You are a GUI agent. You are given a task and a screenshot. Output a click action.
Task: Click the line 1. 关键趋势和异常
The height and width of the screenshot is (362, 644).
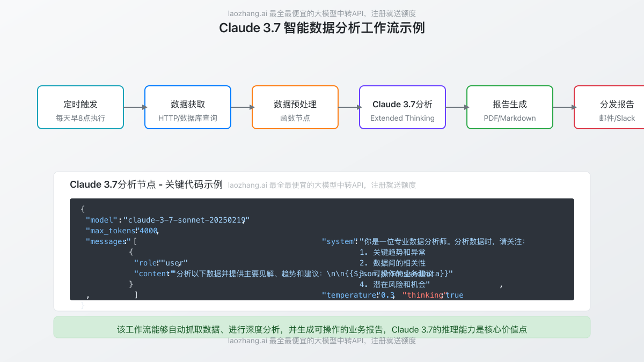click(393, 252)
